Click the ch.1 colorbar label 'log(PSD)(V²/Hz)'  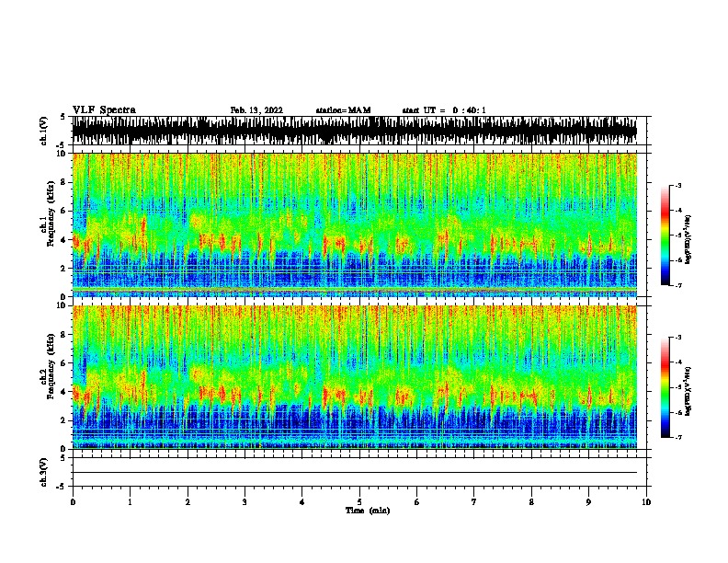[688, 239]
